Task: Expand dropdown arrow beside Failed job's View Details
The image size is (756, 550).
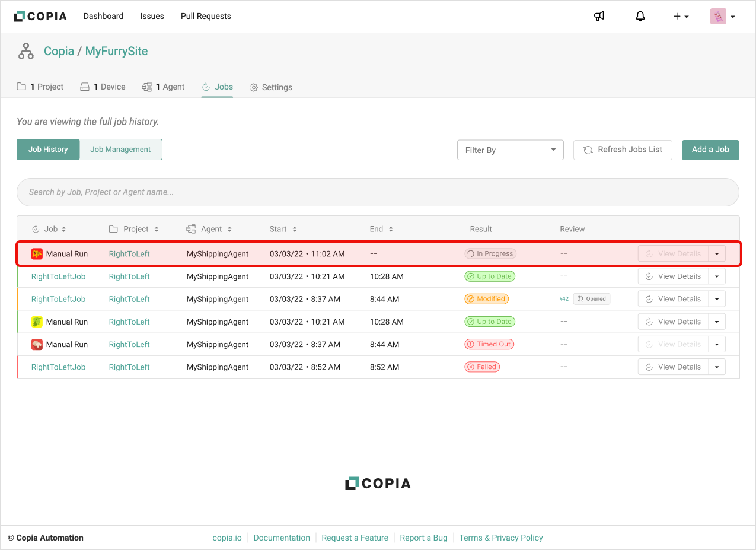Action: [x=717, y=367]
